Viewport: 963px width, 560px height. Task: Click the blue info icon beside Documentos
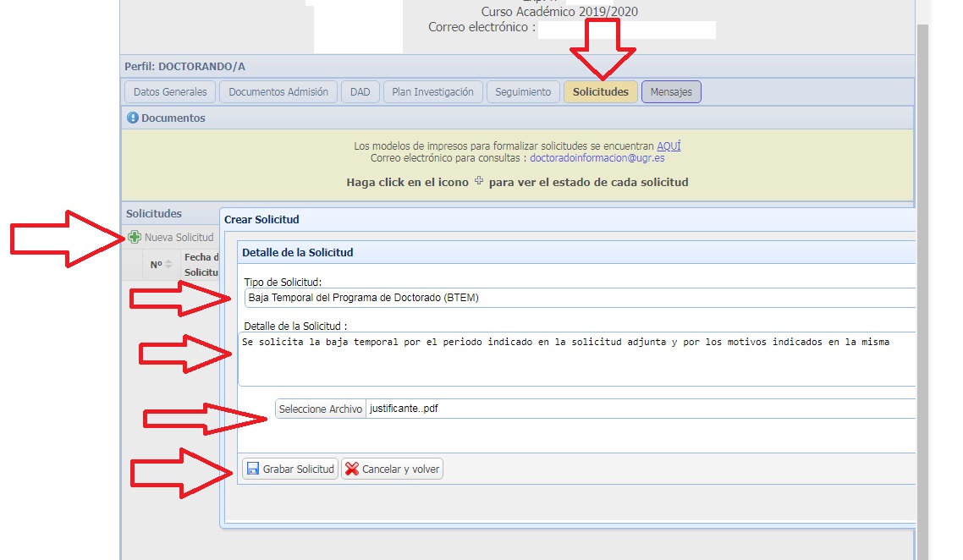(133, 118)
